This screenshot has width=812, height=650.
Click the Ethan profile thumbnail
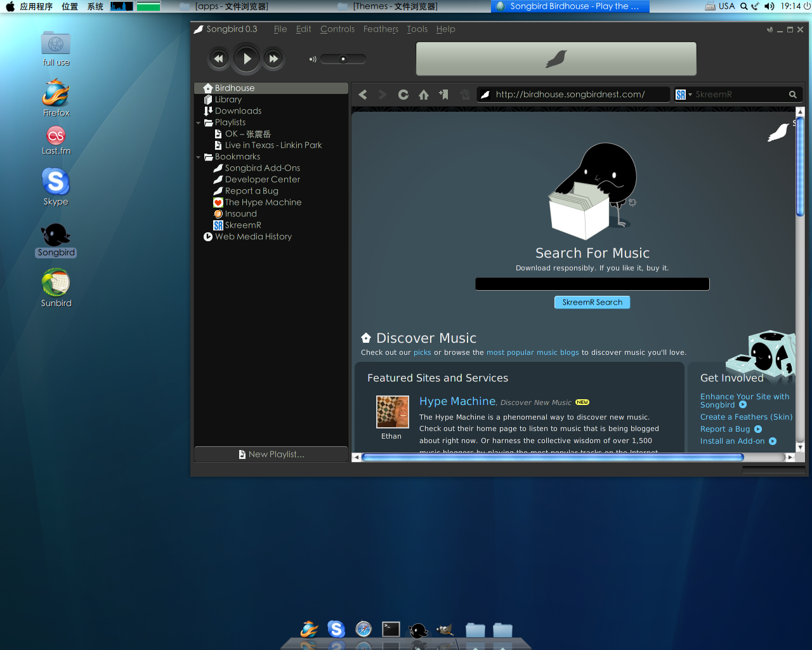[x=393, y=412]
